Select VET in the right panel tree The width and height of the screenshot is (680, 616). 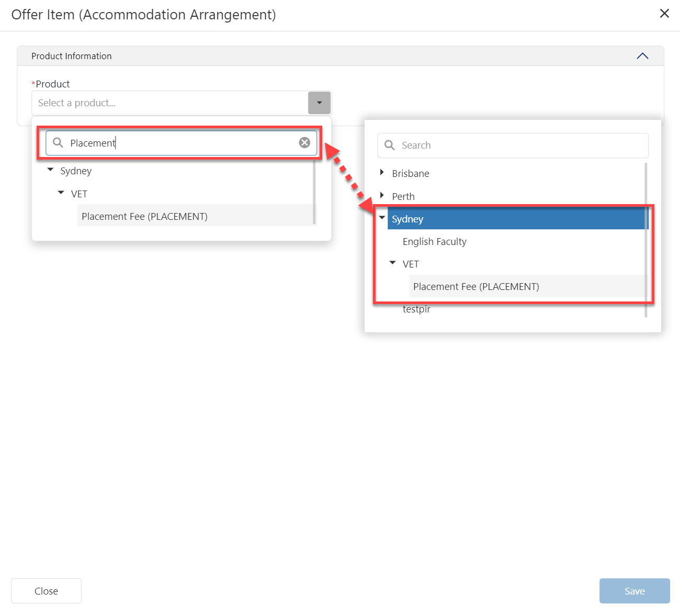[411, 264]
